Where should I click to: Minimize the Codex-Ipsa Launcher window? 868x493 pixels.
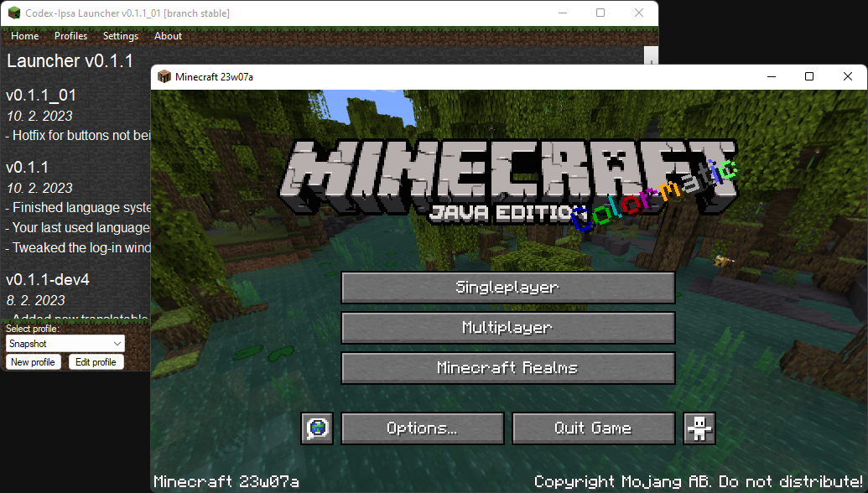click(562, 13)
